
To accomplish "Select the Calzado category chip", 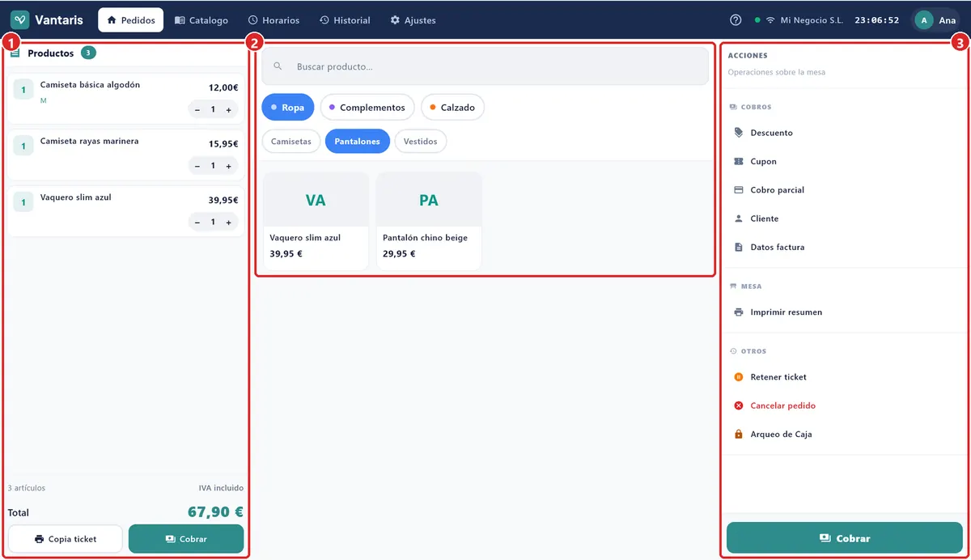I will tap(452, 107).
